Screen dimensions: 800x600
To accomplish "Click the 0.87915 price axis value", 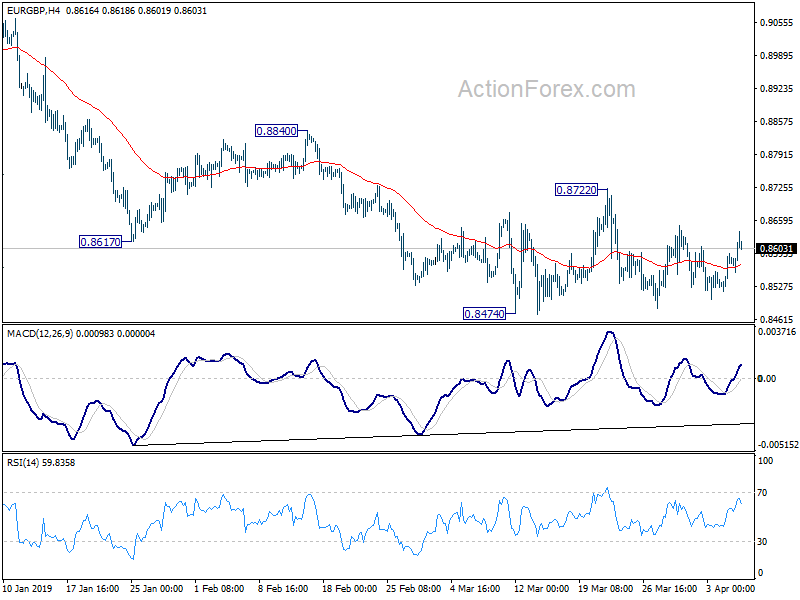I will pyautogui.click(x=777, y=155).
